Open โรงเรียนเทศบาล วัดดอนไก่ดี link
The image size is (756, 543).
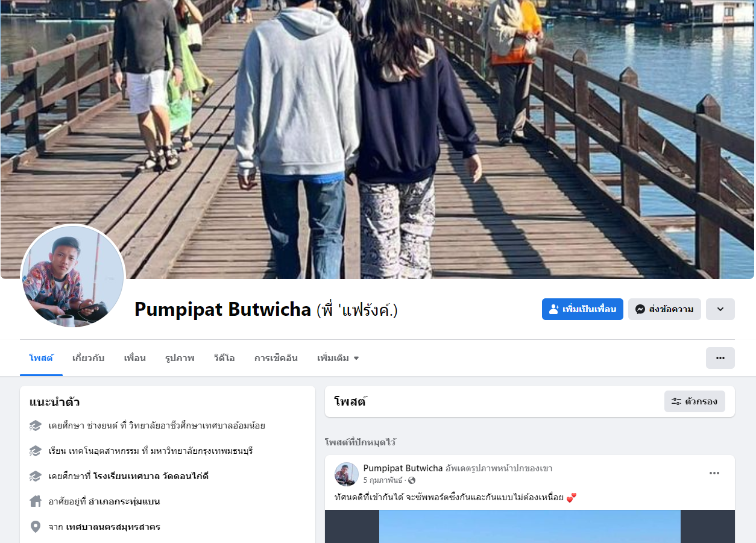click(151, 476)
